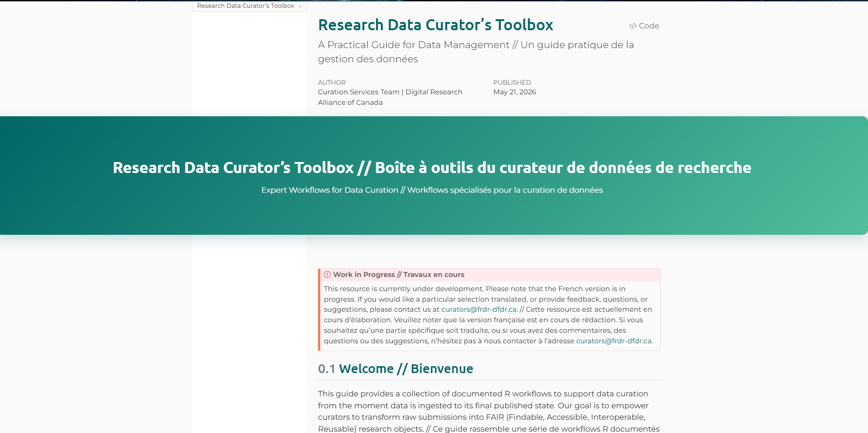The width and height of the screenshot is (868, 433).
Task: Click banner subtitle Expert Workflows for Data Curation
Action: tap(329, 190)
